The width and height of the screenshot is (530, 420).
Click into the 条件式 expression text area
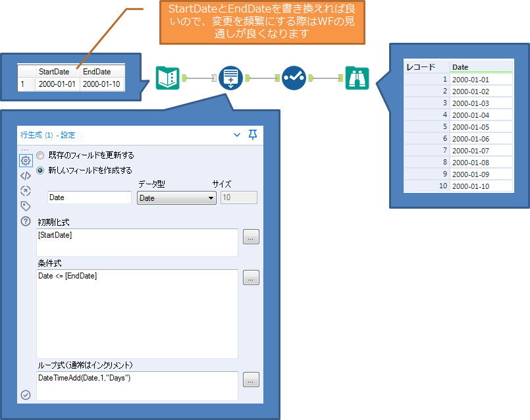[137, 313]
